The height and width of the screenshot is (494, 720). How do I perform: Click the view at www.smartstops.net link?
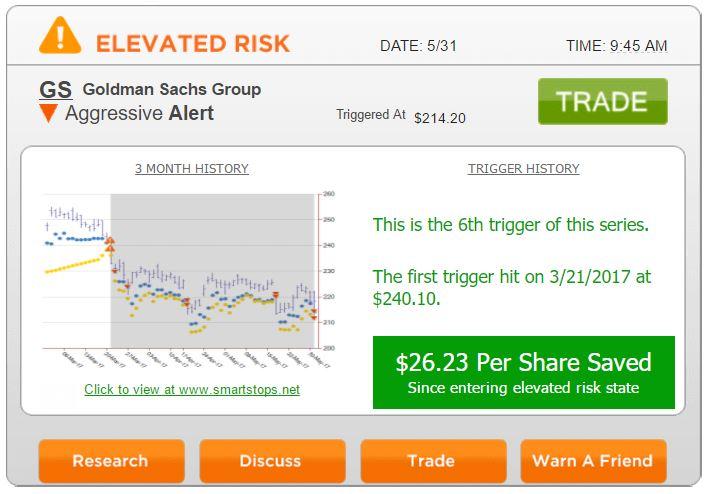pyautogui.click(x=192, y=389)
